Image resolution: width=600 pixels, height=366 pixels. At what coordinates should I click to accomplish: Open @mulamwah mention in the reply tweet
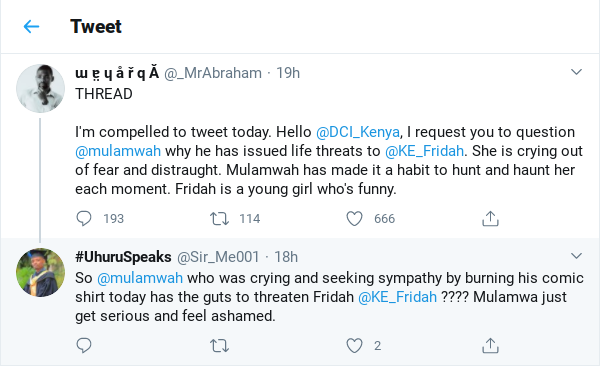[x=140, y=278]
